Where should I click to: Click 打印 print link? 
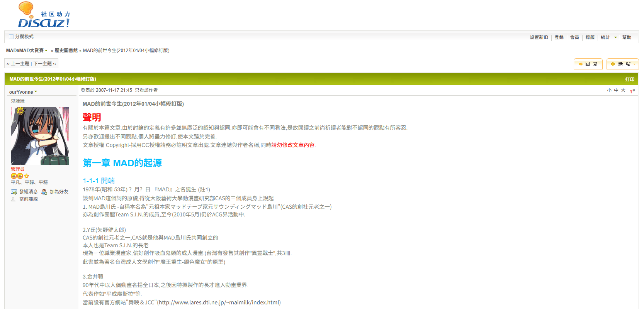pyautogui.click(x=630, y=79)
